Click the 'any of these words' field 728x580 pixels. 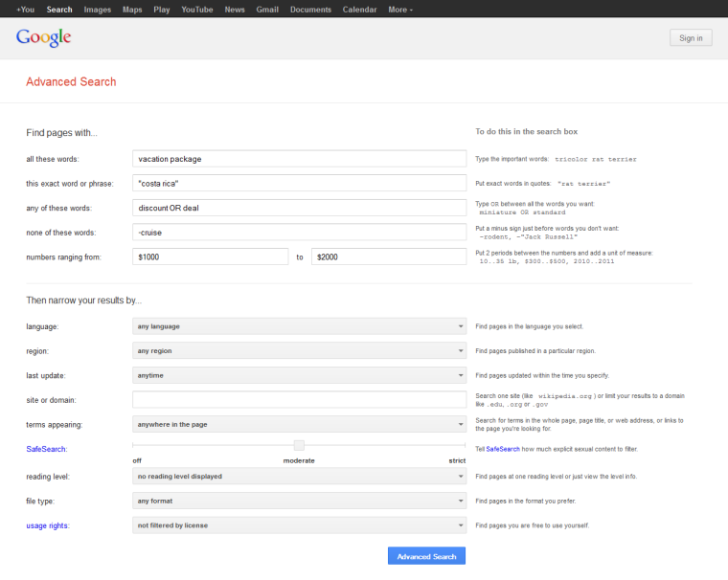[x=300, y=208]
